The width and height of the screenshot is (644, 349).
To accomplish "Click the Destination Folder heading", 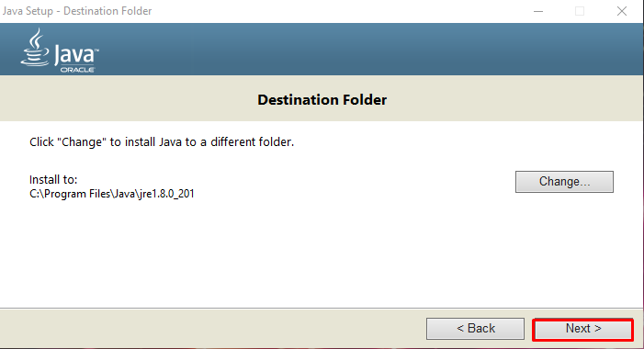I will pyautogui.click(x=322, y=100).
